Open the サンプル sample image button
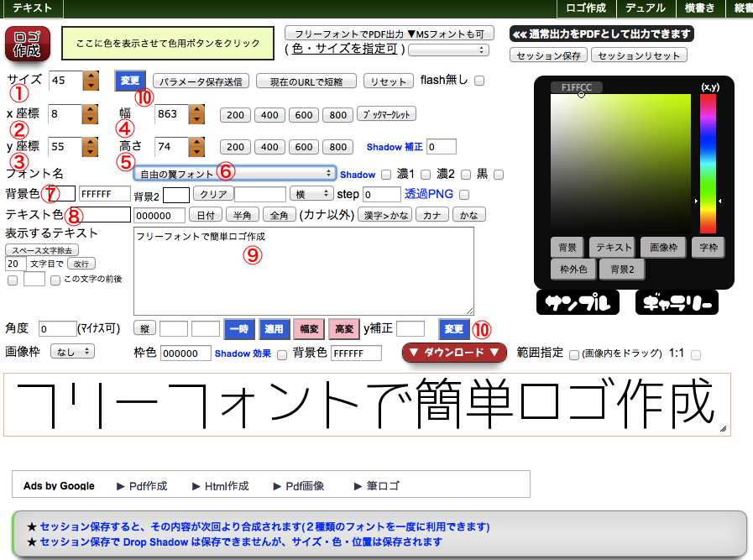Screen dimensions: 753x560 (x=578, y=302)
